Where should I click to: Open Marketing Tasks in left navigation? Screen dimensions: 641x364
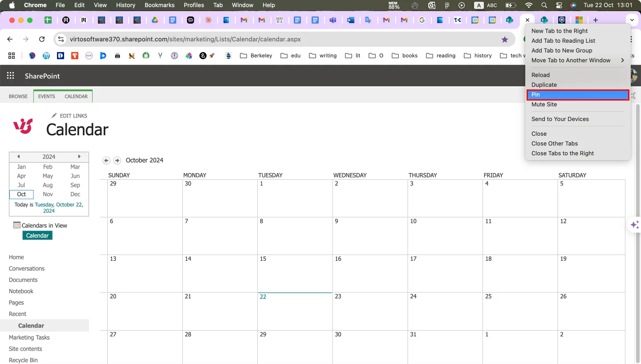(29, 337)
